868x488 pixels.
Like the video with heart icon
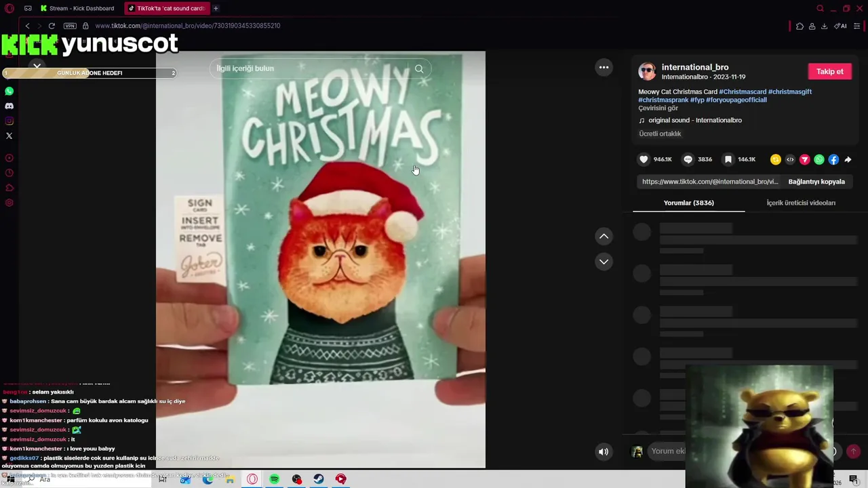point(644,159)
